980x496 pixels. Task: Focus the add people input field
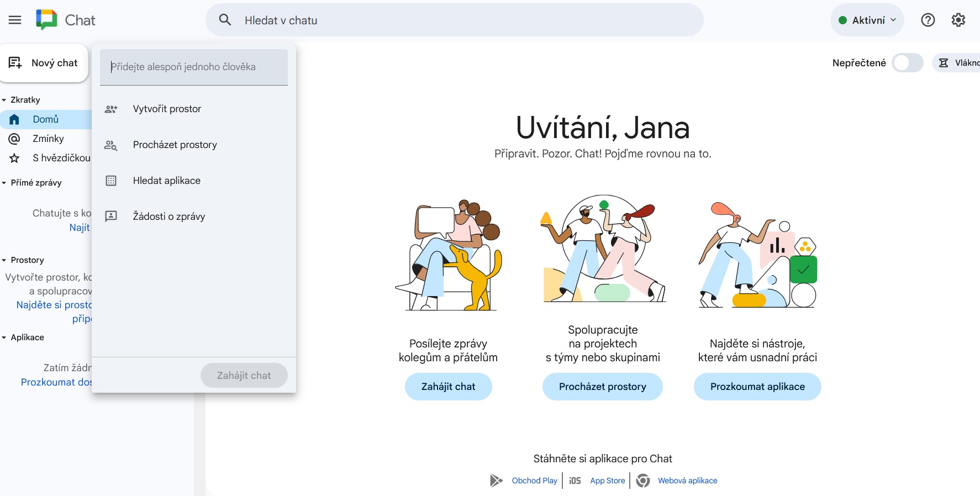pyautogui.click(x=193, y=67)
